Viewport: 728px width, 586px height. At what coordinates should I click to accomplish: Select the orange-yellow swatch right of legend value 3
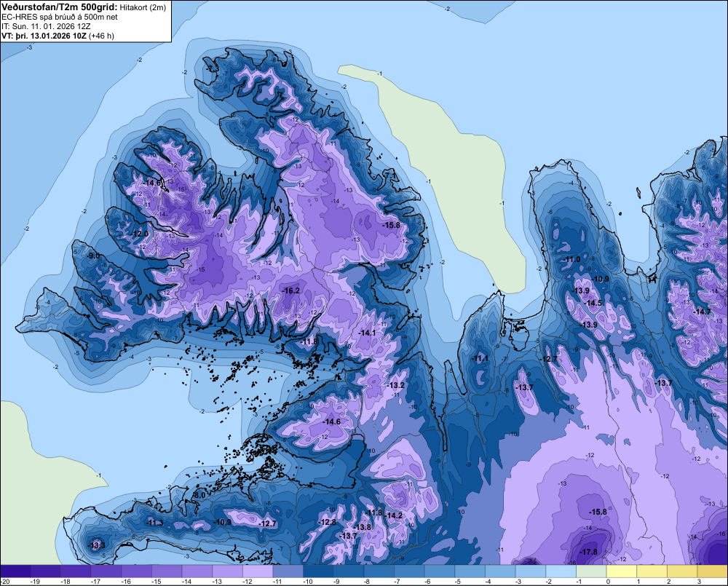pos(713,571)
